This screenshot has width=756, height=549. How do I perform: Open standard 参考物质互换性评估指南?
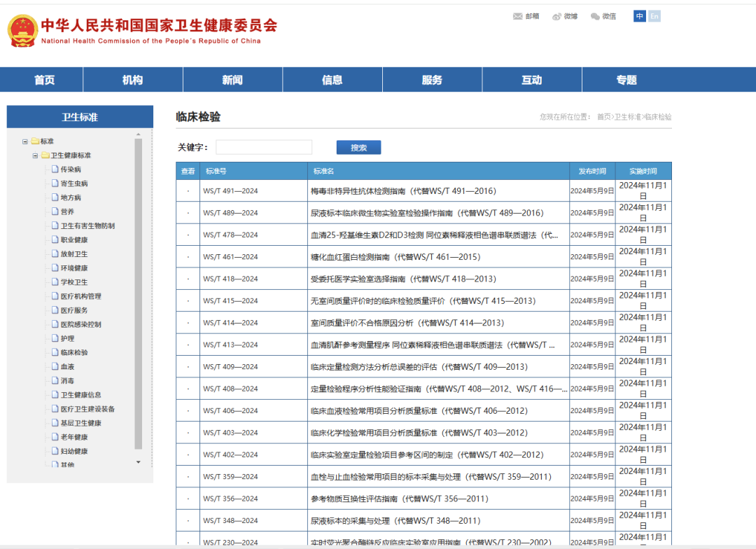tap(399, 499)
